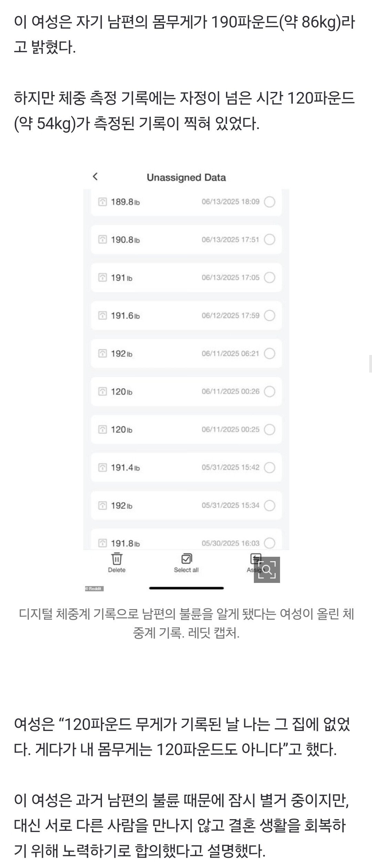Click the image magnifier zoom icon
Screen dimensions: 372x868
[x=267, y=570]
